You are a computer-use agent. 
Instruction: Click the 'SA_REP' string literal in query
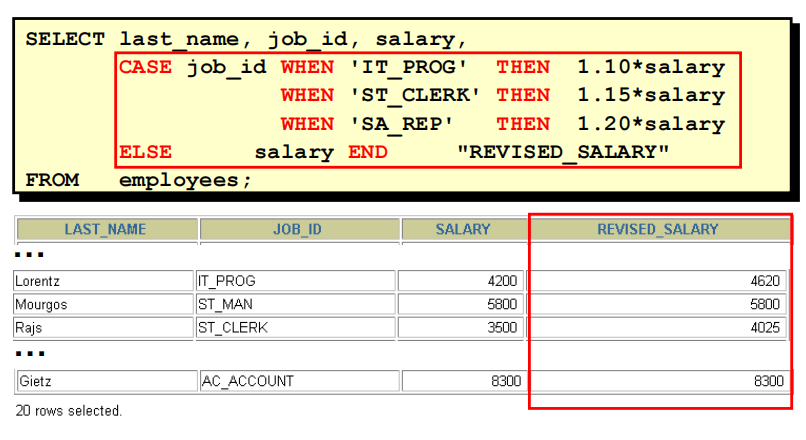point(402,124)
